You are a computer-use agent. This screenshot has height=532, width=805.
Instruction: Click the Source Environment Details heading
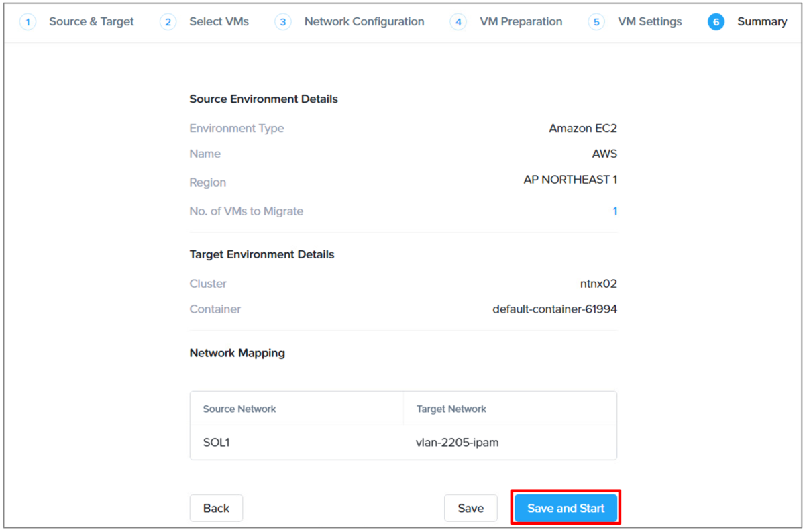point(264,99)
